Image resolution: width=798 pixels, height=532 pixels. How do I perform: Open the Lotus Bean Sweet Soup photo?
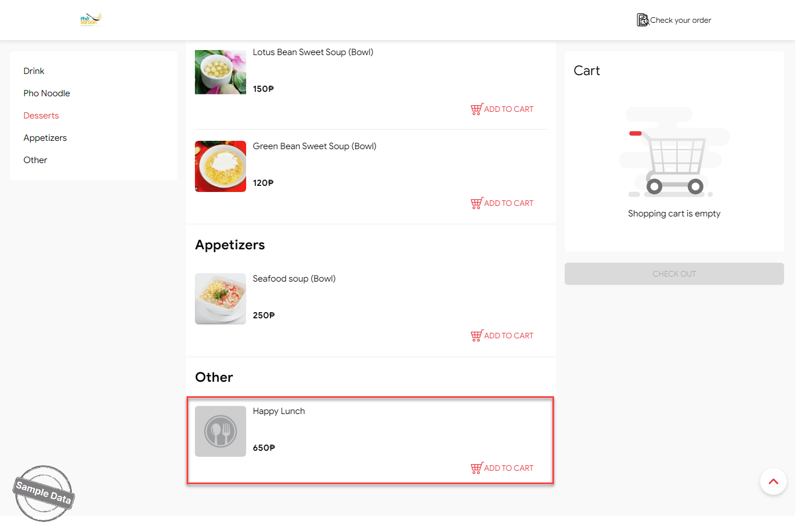click(x=221, y=72)
